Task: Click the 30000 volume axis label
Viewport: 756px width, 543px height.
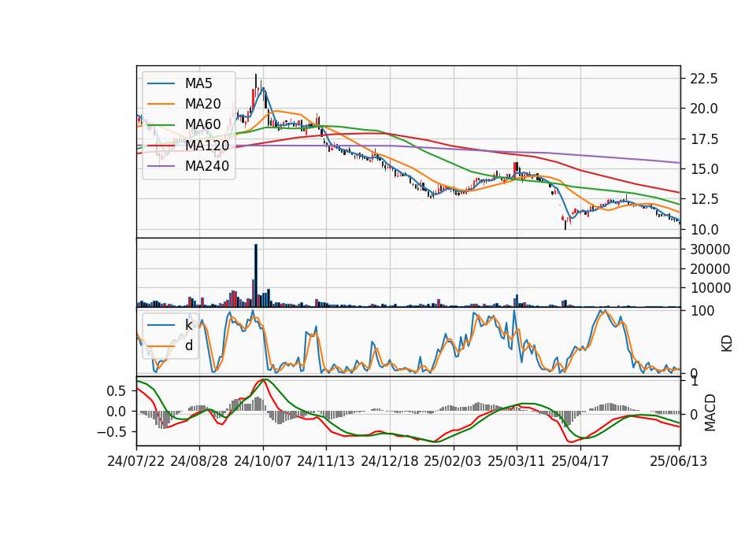Action: pos(710,249)
